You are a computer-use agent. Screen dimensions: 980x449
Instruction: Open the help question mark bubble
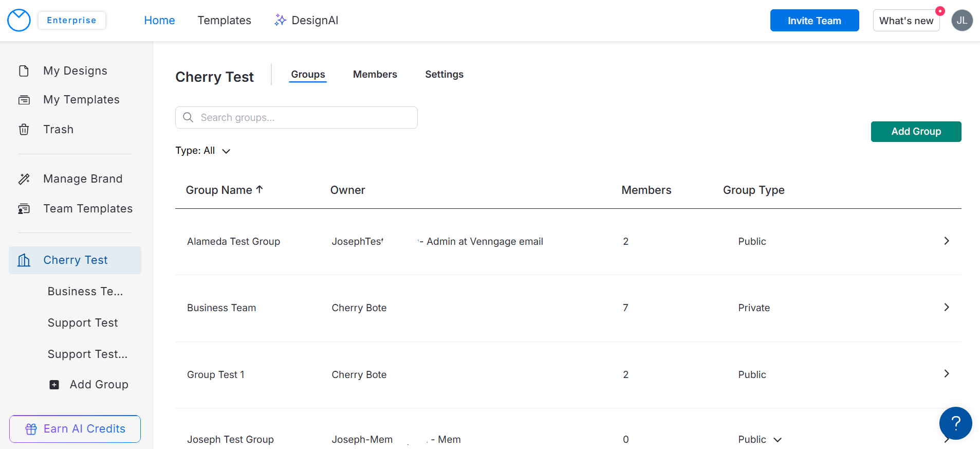[x=955, y=423]
